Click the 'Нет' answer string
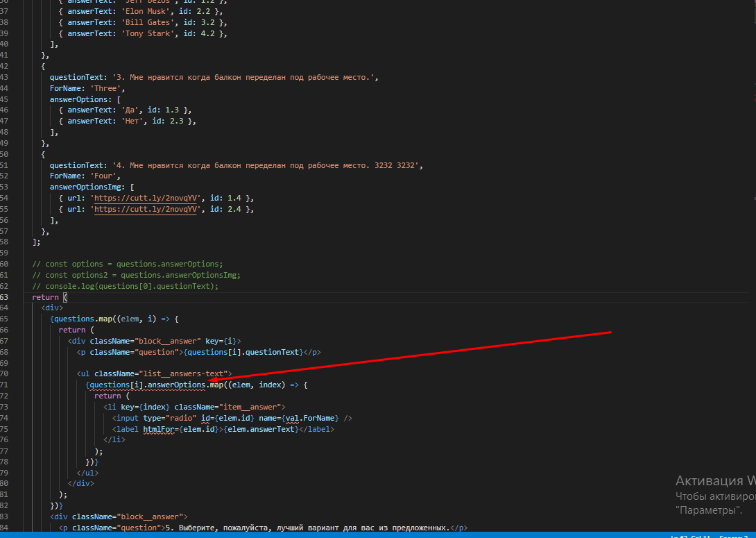This screenshot has width=756, height=538. (x=132, y=121)
